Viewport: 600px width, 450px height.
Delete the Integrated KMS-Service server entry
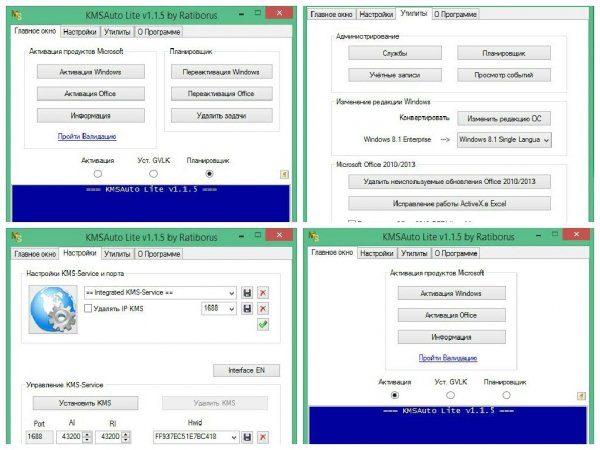pos(263,293)
